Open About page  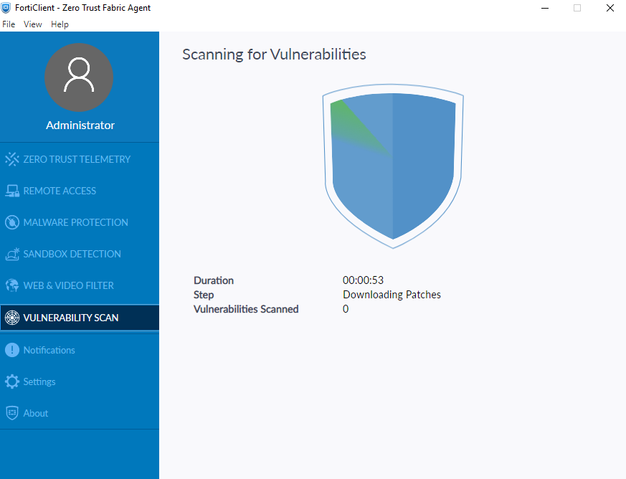point(79,413)
